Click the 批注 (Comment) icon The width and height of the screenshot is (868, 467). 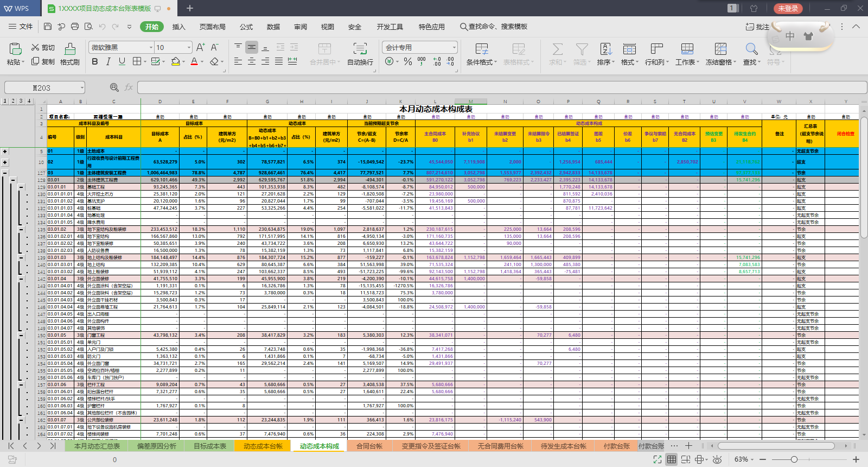point(750,27)
